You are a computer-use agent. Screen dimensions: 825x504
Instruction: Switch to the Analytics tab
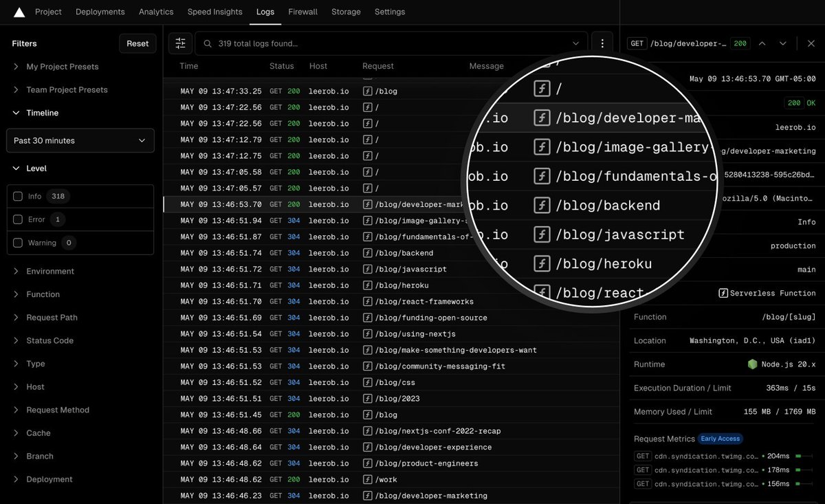pos(156,12)
